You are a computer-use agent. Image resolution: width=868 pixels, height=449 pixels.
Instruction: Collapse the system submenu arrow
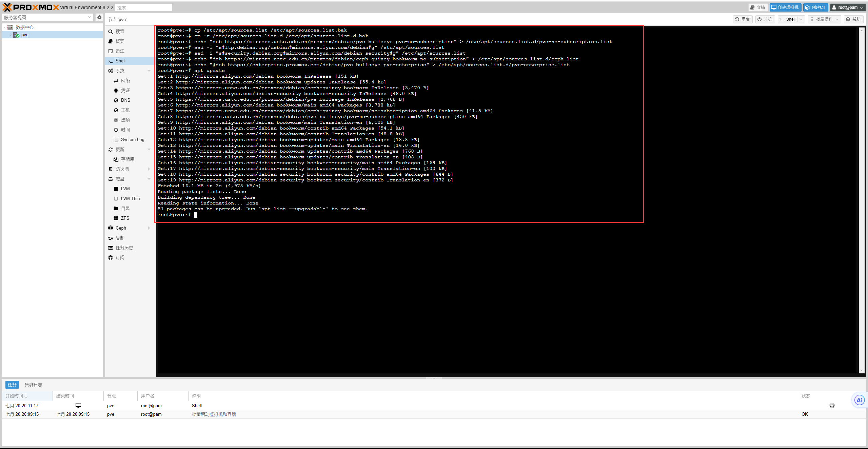149,71
